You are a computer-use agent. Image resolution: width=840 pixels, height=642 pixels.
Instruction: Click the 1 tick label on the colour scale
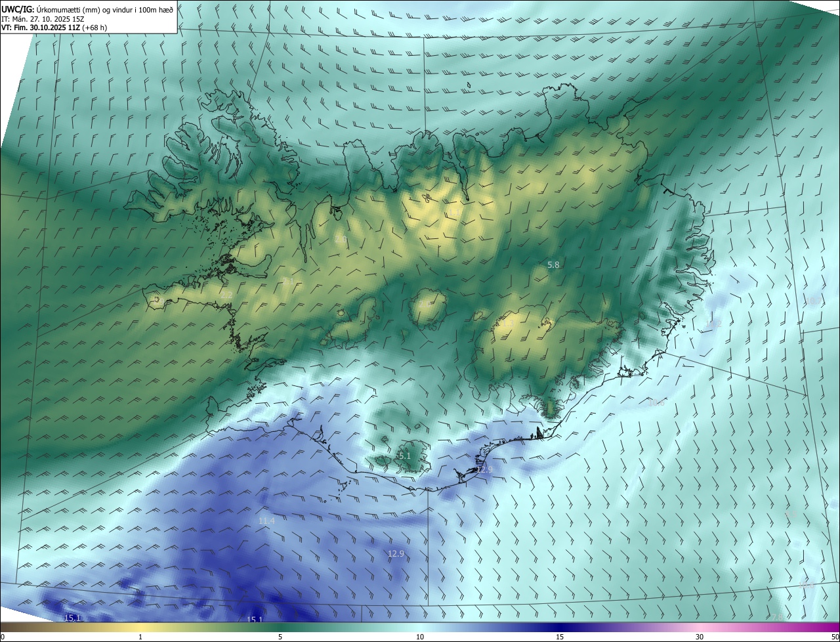click(140, 637)
